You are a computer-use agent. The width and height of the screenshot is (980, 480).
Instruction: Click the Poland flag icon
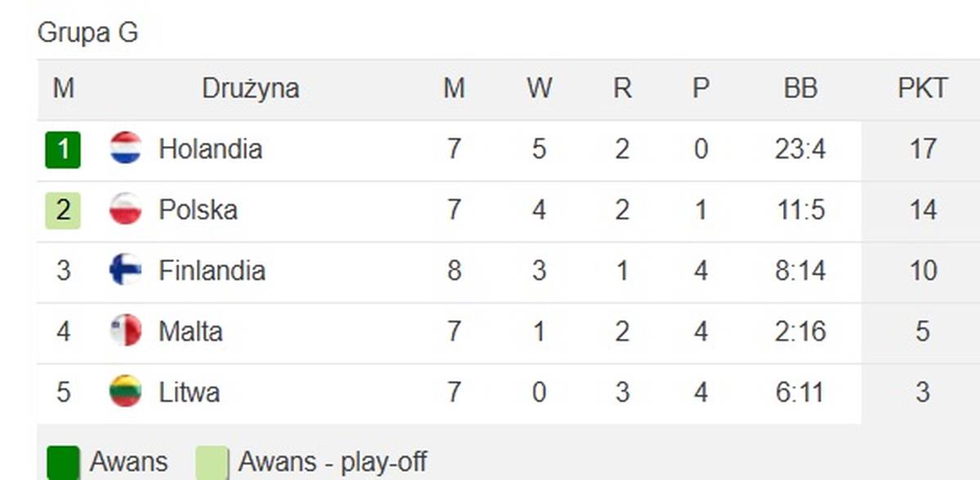126,210
